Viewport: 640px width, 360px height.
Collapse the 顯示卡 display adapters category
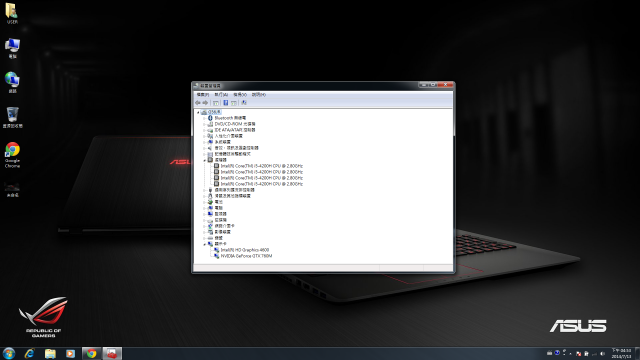[x=204, y=244]
